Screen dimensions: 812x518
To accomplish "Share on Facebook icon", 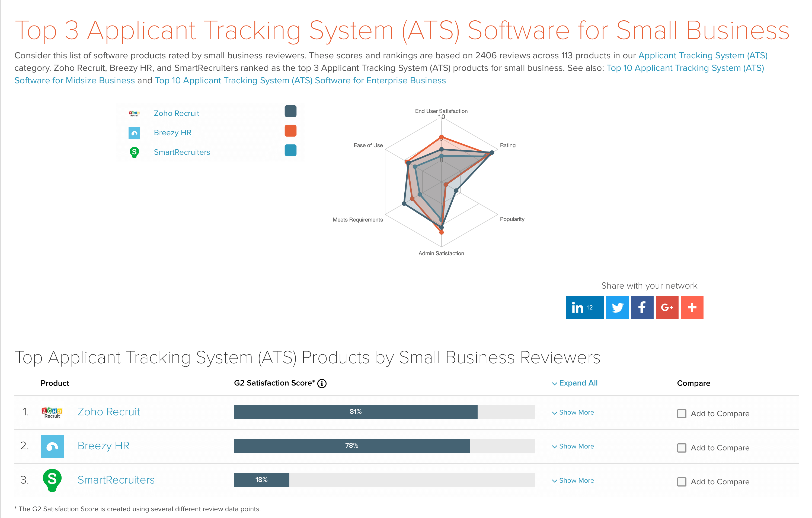I will coord(642,307).
